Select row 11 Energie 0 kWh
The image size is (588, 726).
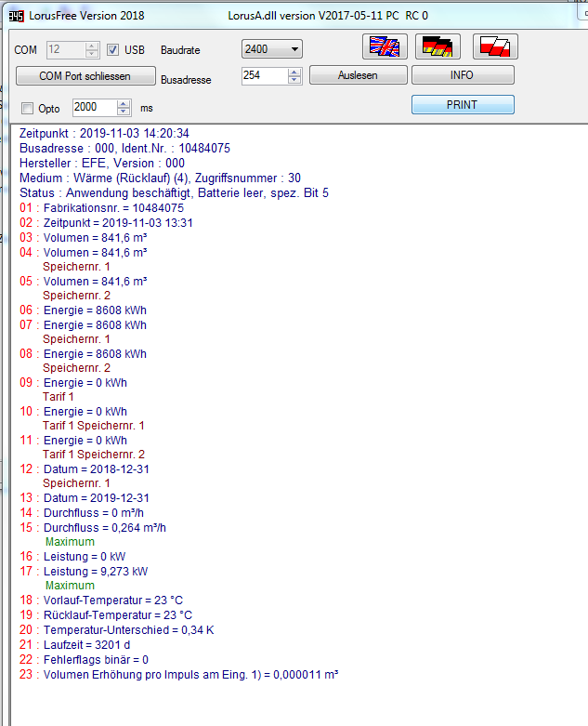pos(73,441)
